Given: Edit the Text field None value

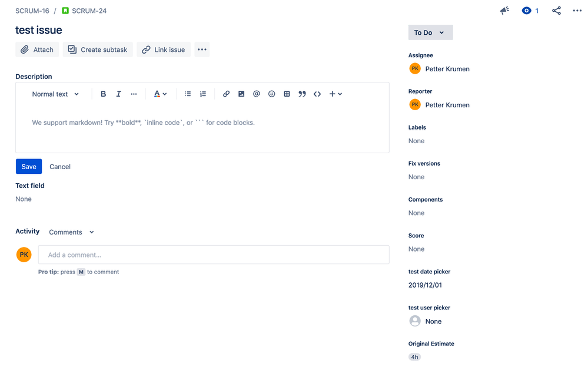Looking at the screenshot, I should tap(24, 199).
